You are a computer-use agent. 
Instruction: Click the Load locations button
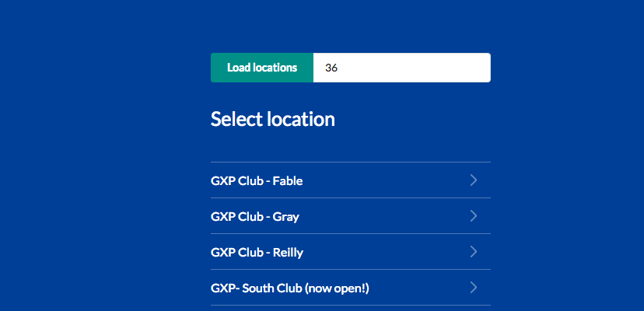pos(262,68)
